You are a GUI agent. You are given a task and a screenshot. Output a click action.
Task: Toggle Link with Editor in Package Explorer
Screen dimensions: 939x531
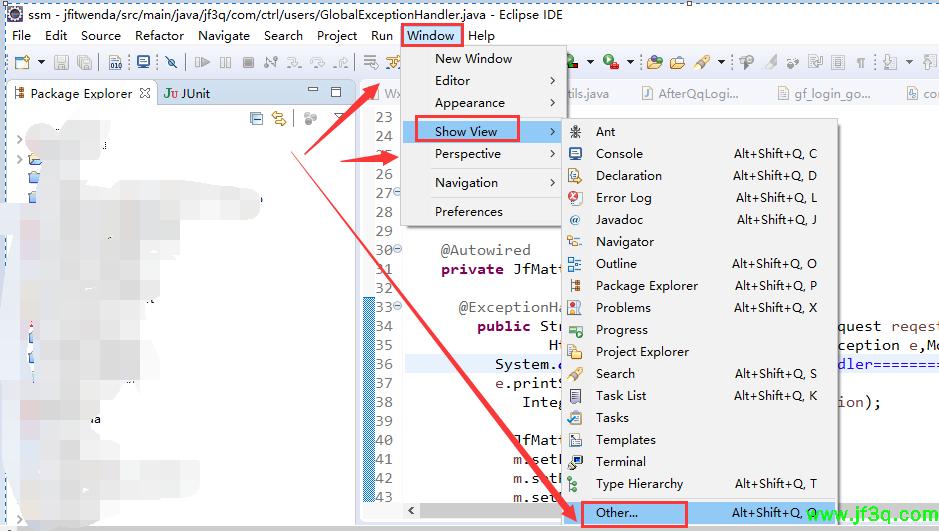pos(279,118)
